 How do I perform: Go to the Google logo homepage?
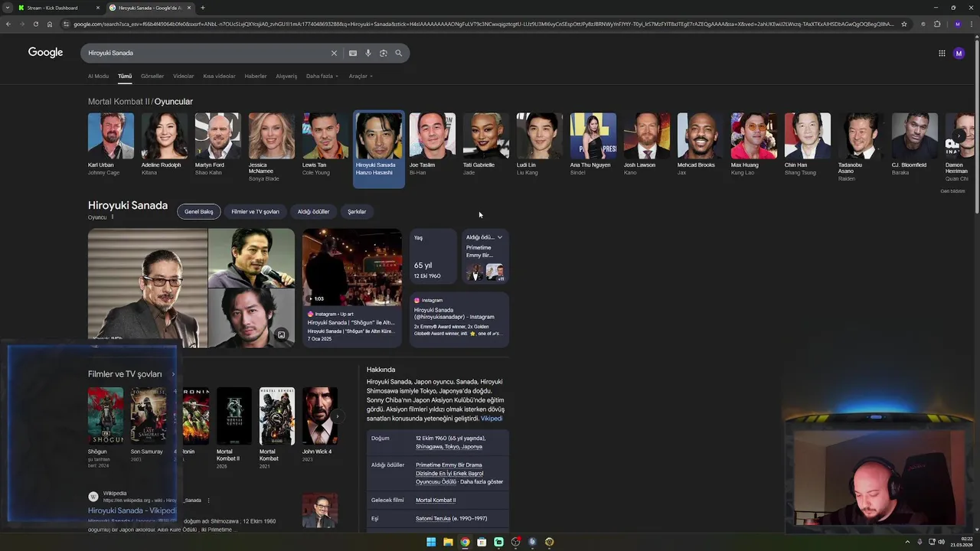45,53
